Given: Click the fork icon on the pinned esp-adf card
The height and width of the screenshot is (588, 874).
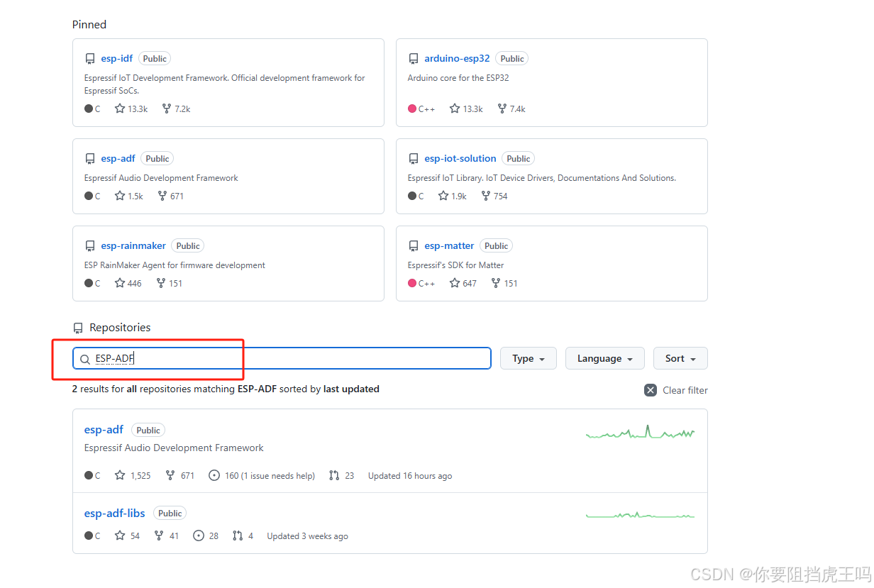Looking at the screenshot, I should coord(162,196).
